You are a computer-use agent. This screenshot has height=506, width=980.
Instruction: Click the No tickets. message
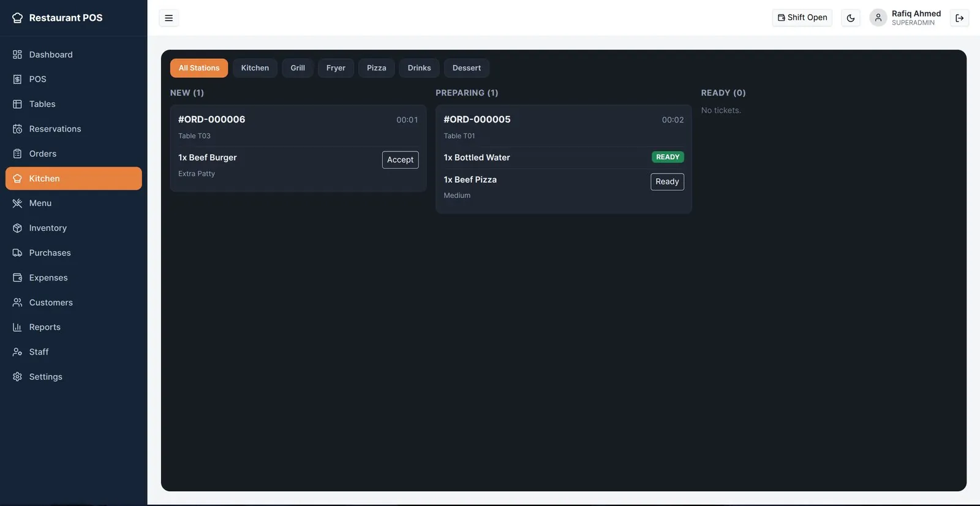click(721, 110)
